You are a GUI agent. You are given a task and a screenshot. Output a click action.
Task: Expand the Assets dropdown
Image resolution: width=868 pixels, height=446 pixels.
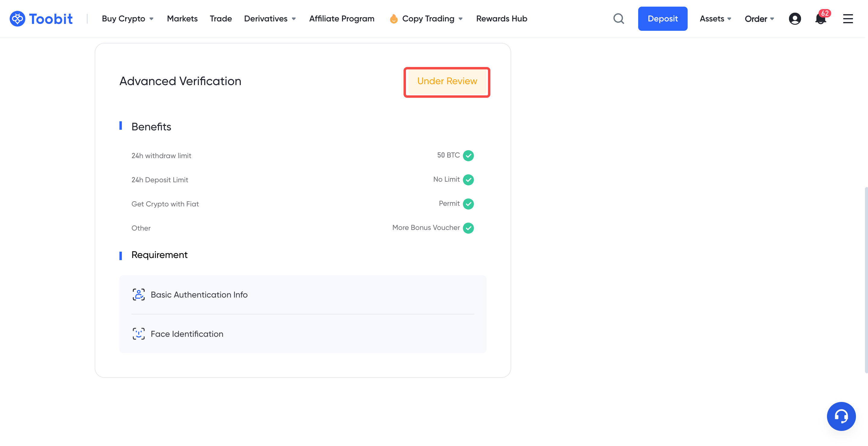(715, 18)
